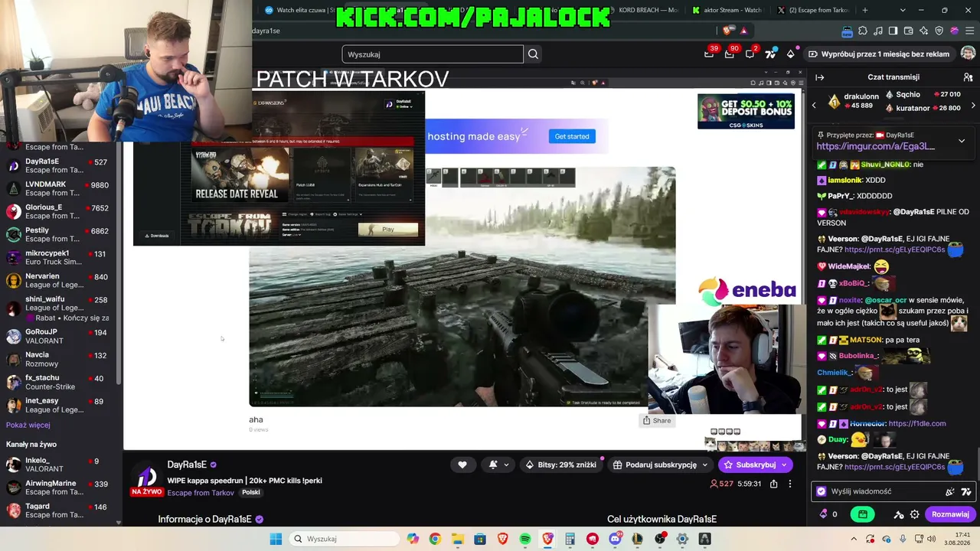Open the f1dle.com link in chat
This screenshot has width=980, height=551.
916,424
